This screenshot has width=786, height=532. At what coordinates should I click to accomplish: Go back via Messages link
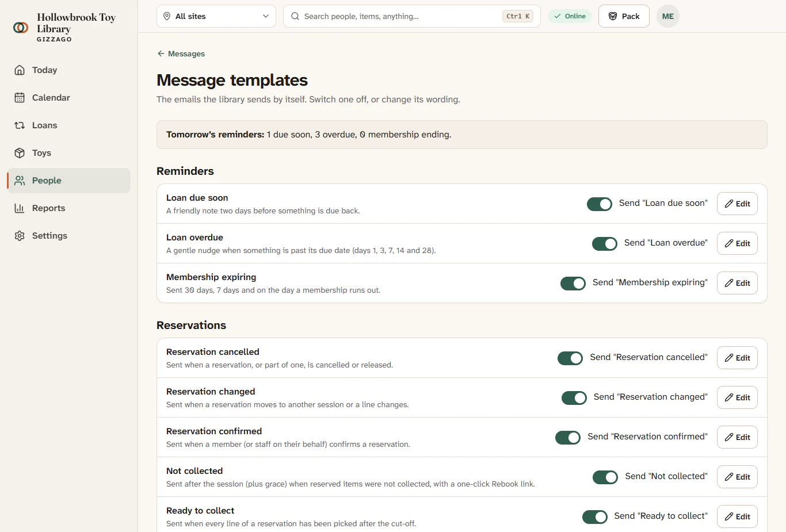[181, 53]
